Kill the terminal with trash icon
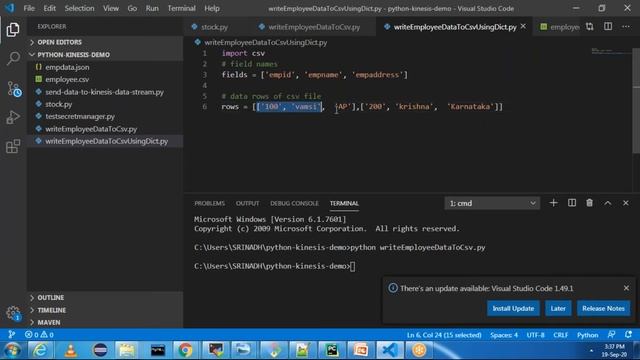The width and height of the screenshot is (640, 360). click(x=589, y=203)
